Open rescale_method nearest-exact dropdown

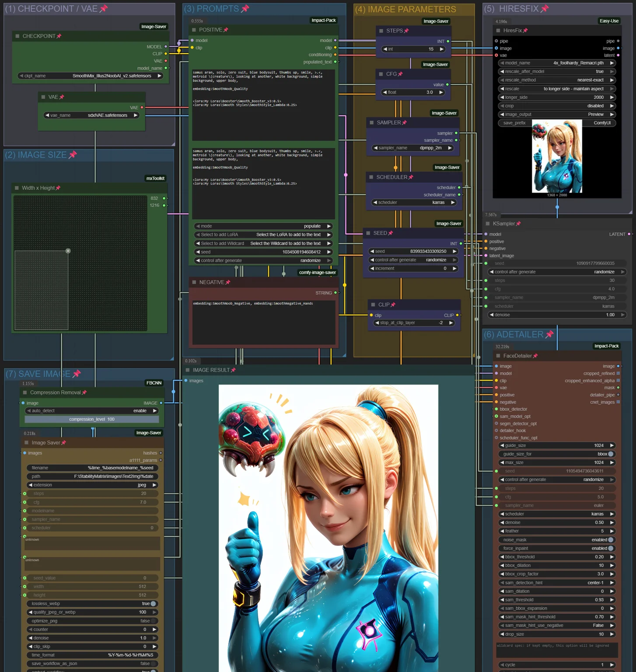click(x=557, y=80)
